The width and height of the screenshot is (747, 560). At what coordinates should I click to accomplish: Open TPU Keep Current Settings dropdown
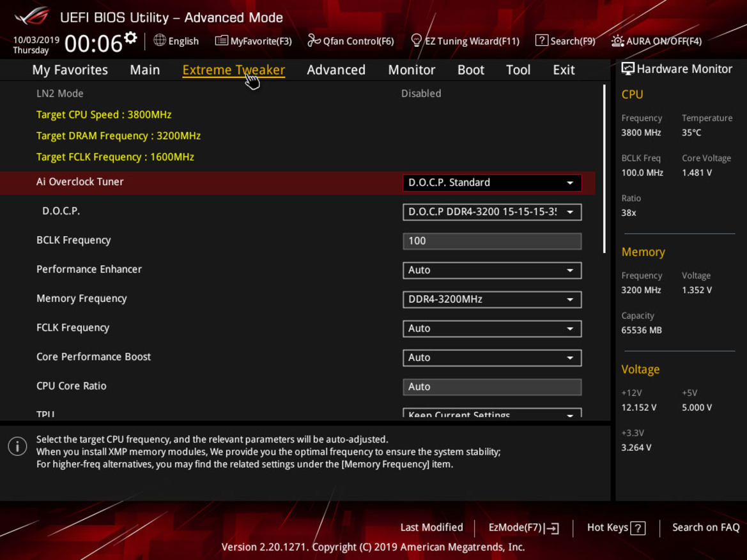pyautogui.click(x=491, y=413)
